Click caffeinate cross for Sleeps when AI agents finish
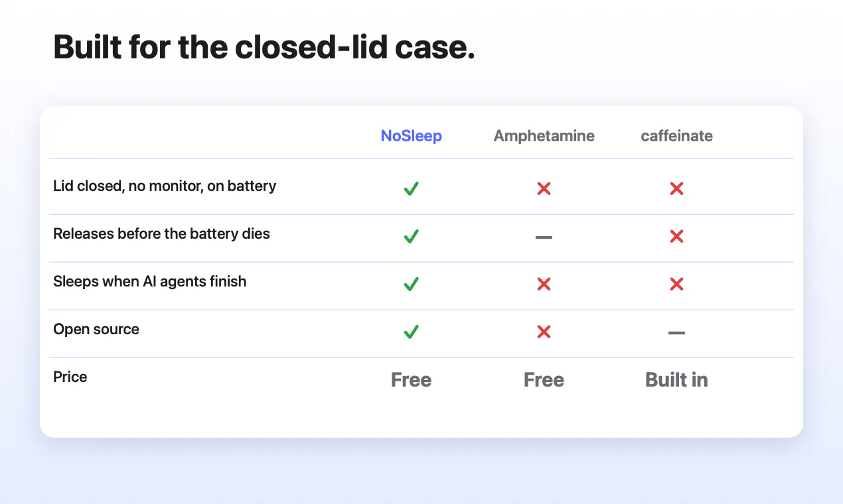843x504 pixels. point(676,284)
